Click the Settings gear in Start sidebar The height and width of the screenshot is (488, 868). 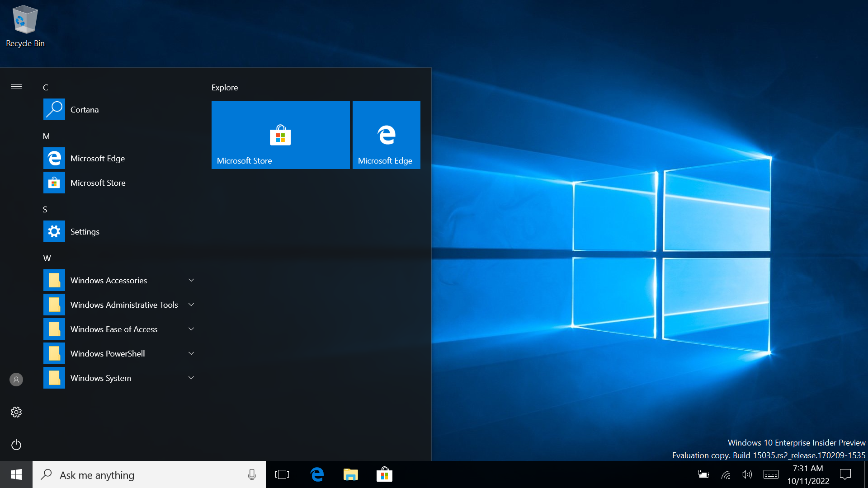coord(16,412)
